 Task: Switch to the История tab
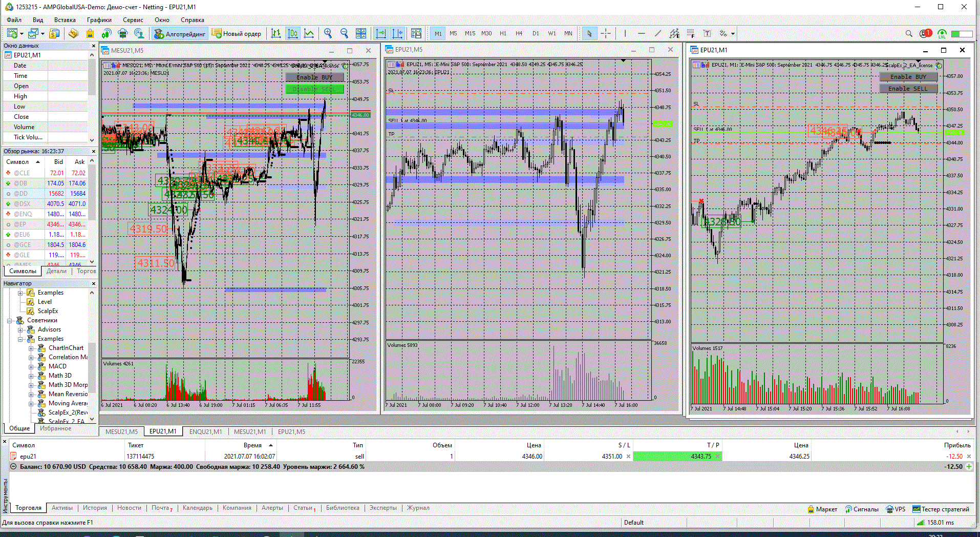95,508
